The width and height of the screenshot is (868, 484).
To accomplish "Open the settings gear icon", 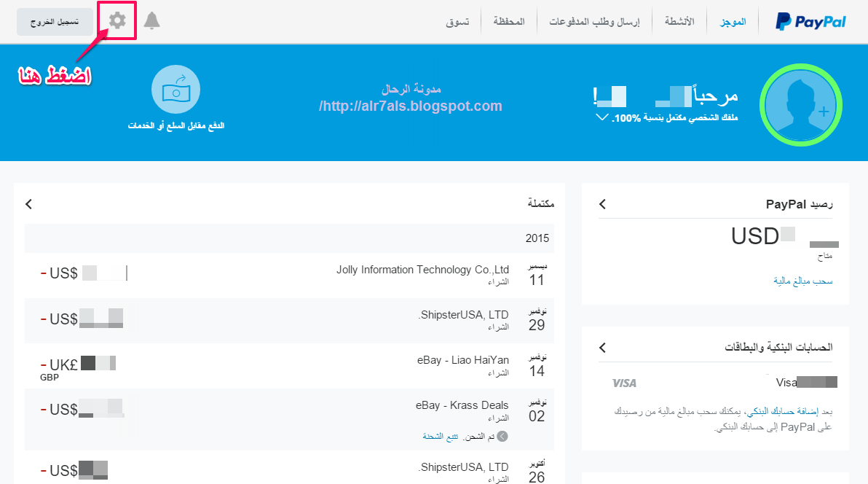I will 117,20.
